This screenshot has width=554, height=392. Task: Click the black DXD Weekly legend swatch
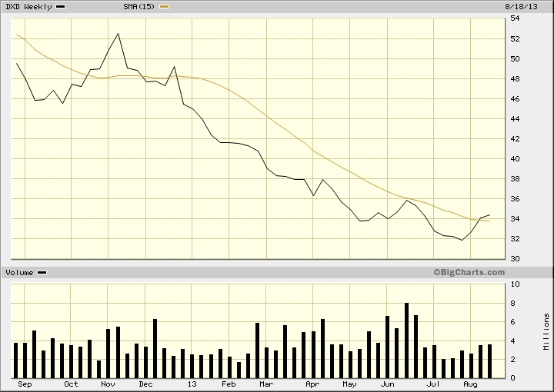(61, 7)
